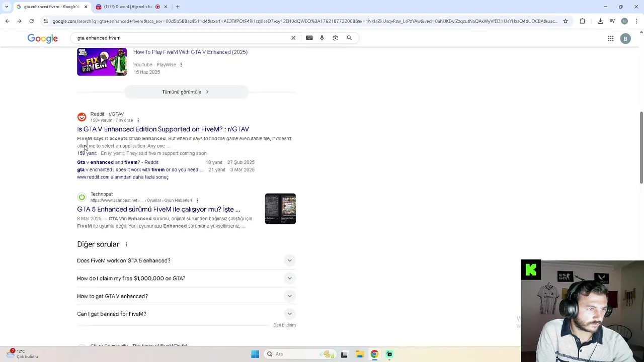Open more options for the Reddit result
This screenshot has height=362, width=644.
pyautogui.click(x=138, y=121)
